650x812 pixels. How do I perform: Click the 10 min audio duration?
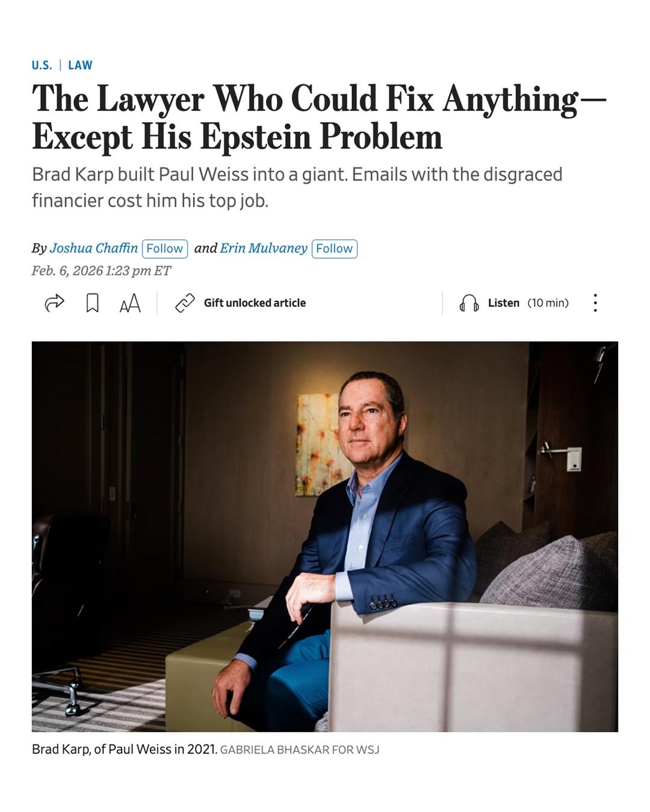548,303
